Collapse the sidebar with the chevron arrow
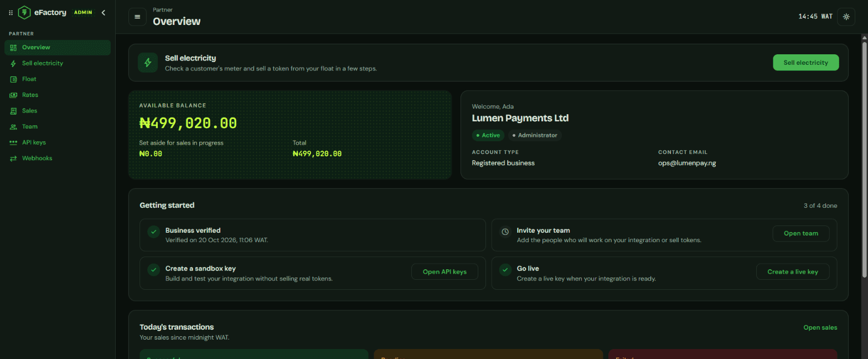Viewport: 868px width, 359px height. (x=104, y=12)
